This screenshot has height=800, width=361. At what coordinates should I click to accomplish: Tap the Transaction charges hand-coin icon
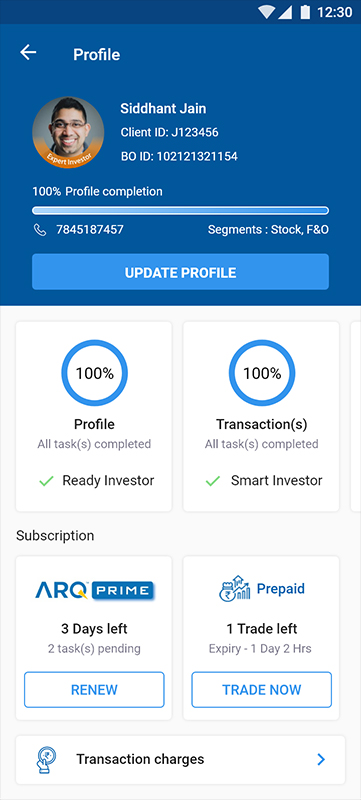[x=47, y=759]
